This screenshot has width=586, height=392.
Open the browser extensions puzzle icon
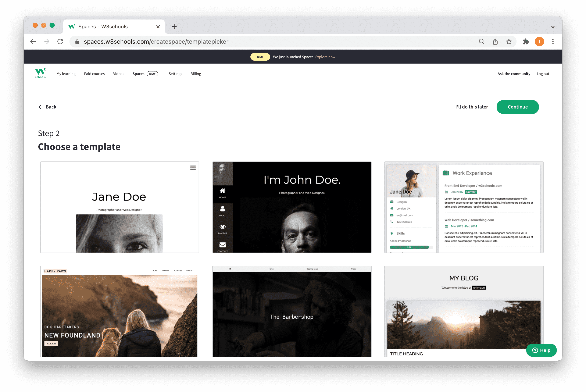(526, 42)
